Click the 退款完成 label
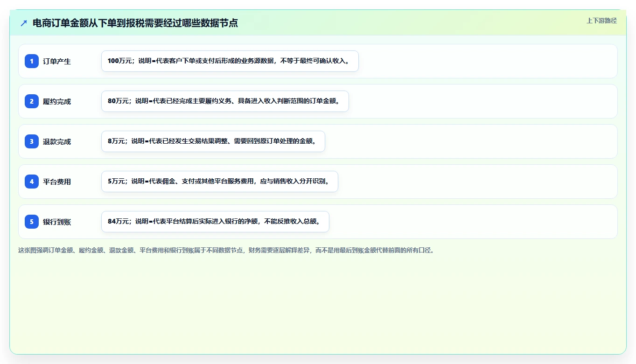This screenshot has height=364, width=636. coord(57,141)
